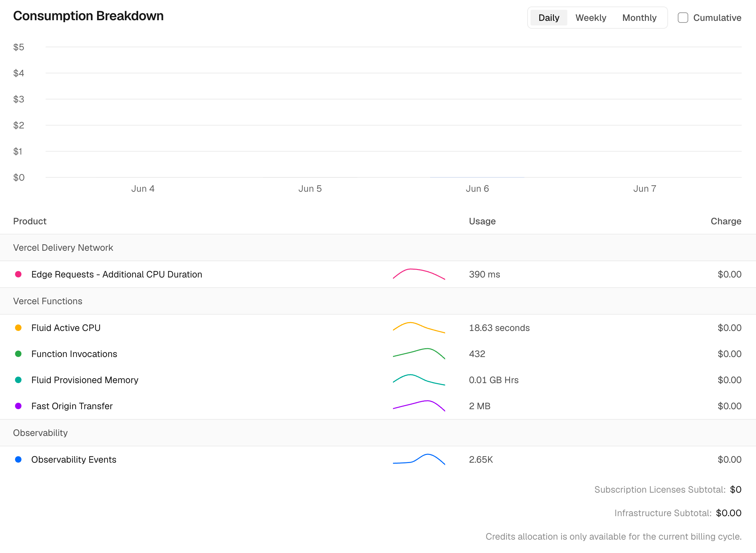Click the green dot for Function Invocations

point(18,354)
